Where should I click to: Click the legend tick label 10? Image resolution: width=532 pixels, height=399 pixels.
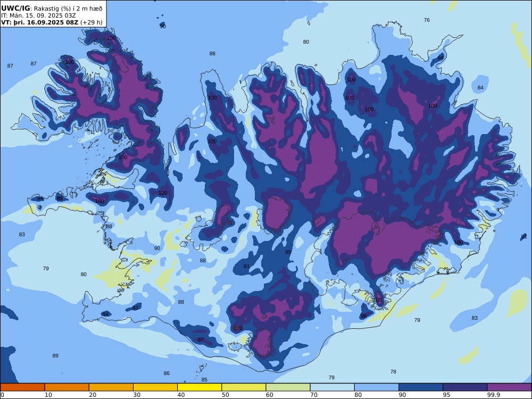[x=48, y=395]
